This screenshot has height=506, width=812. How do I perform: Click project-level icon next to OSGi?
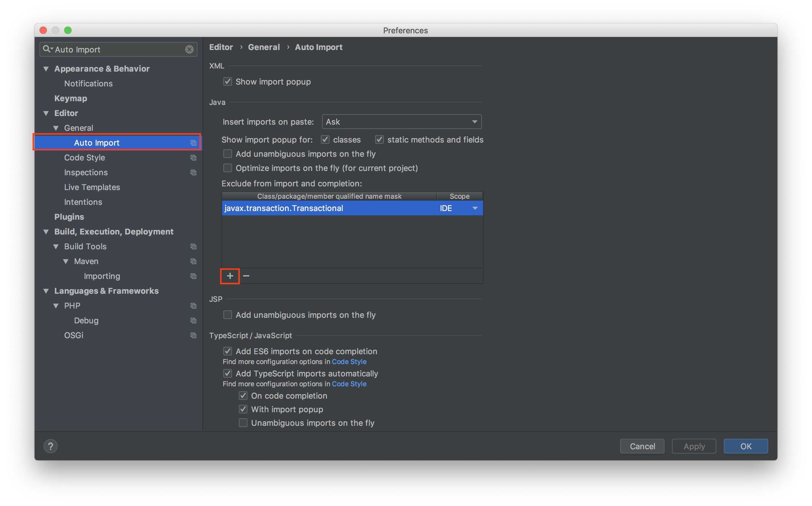click(193, 335)
